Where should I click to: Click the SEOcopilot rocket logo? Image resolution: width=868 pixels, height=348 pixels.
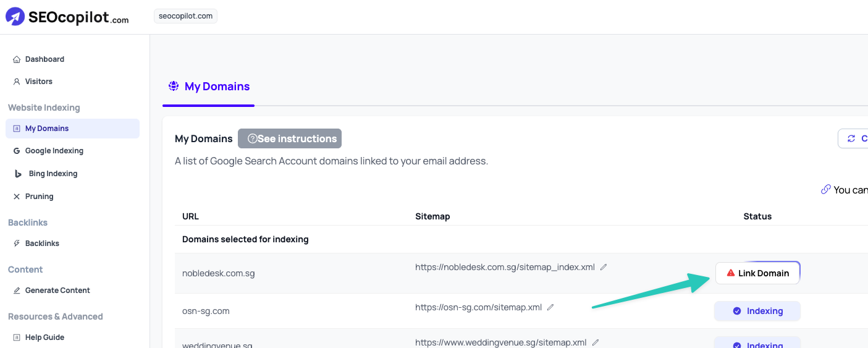pyautogui.click(x=15, y=17)
